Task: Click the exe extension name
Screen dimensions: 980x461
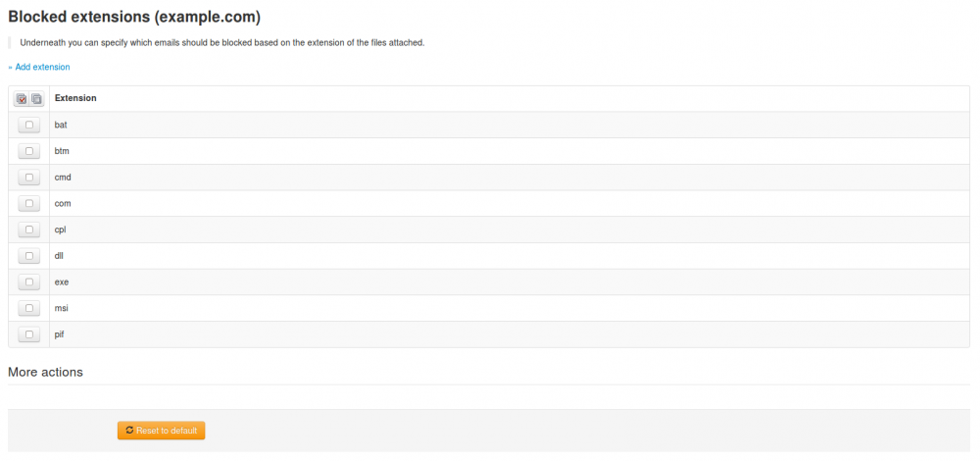Action: click(62, 282)
